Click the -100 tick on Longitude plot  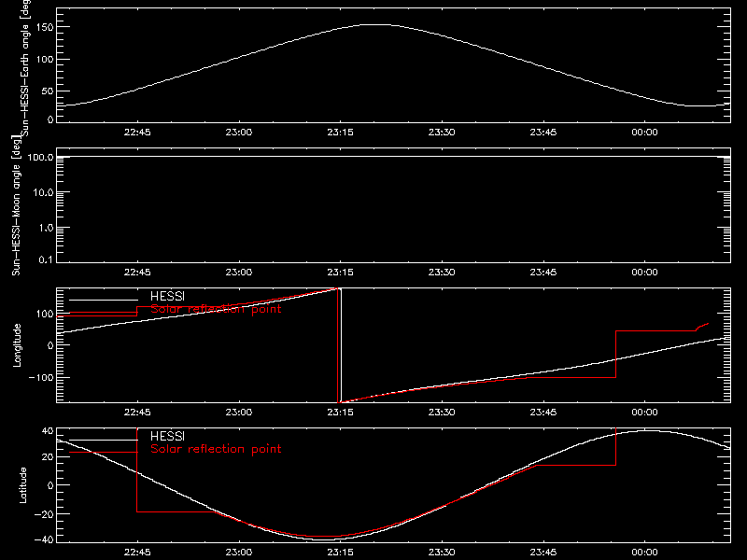41,378
